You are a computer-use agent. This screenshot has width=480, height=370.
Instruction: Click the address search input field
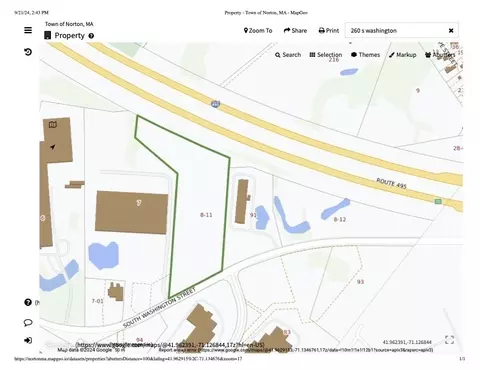[397, 31]
